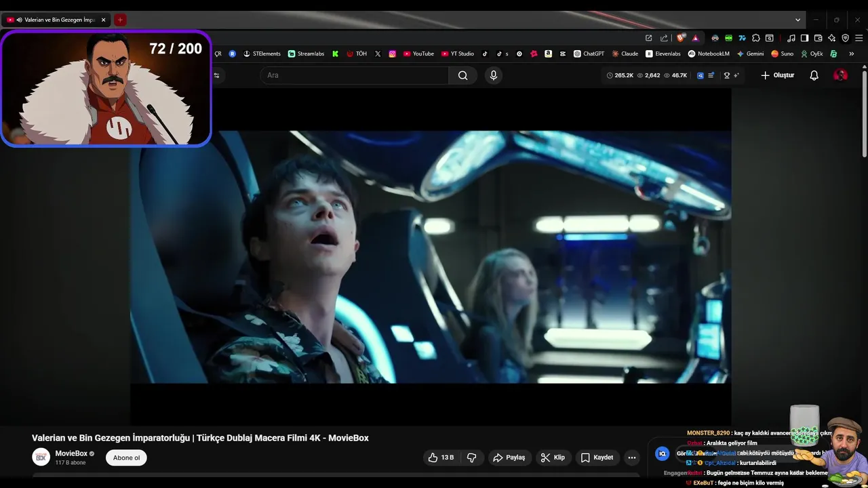Open the OyEk bookmark
Image resolution: width=868 pixels, height=488 pixels.
(812, 54)
